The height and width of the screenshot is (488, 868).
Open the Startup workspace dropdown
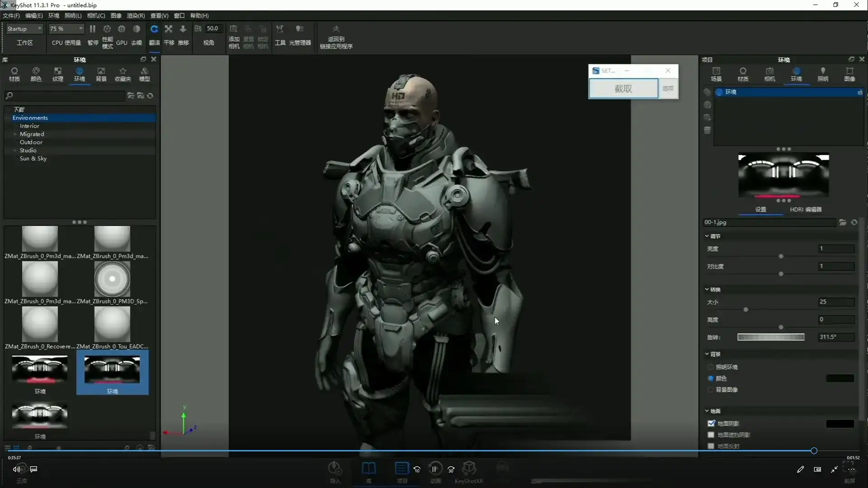tap(25, 28)
